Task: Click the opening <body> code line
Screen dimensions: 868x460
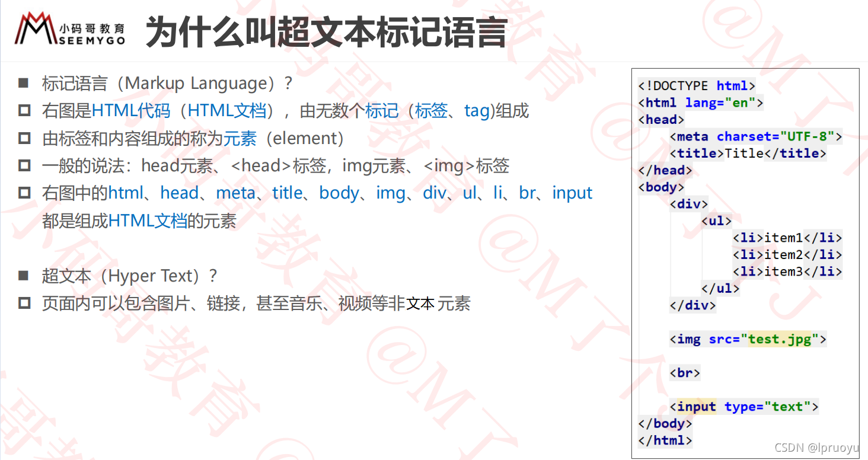Action: click(x=661, y=187)
